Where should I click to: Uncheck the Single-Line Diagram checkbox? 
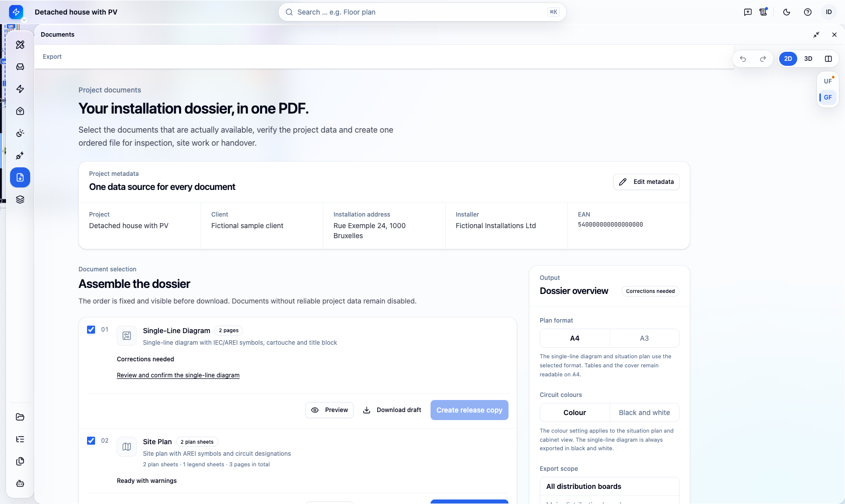pos(91,330)
